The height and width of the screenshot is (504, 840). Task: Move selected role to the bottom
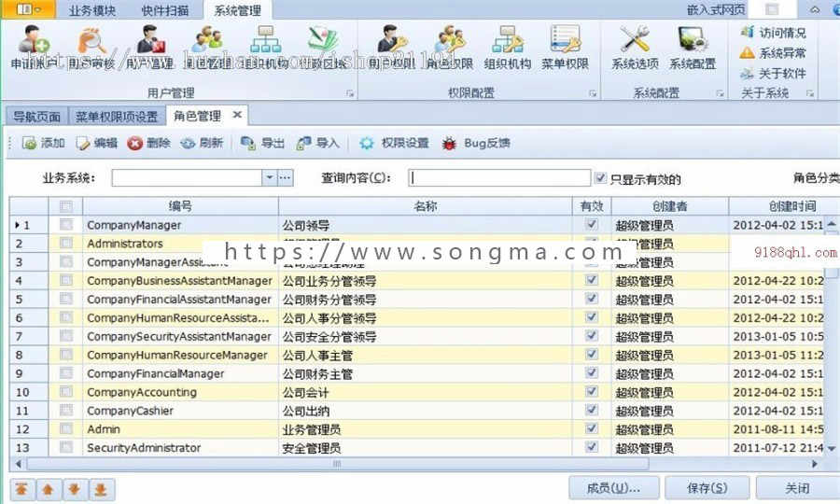(x=101, y=490)
